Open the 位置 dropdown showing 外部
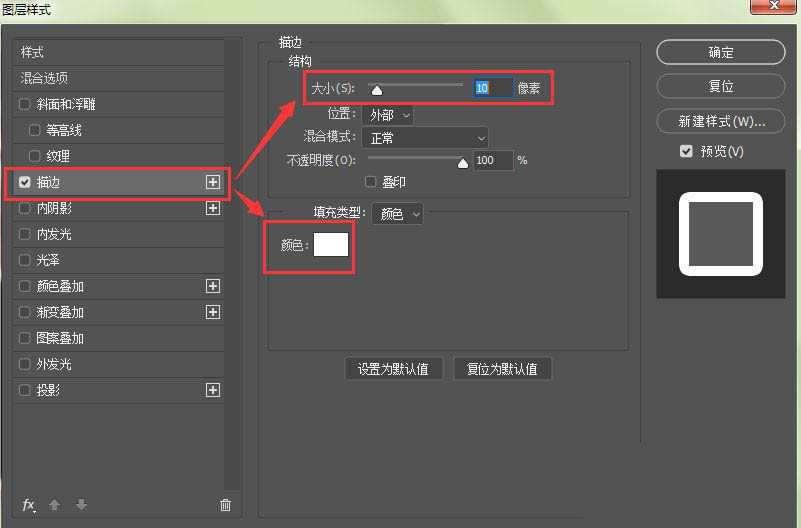Image resolution: width=801 pixels, height=528 pixels. (388, 115)
